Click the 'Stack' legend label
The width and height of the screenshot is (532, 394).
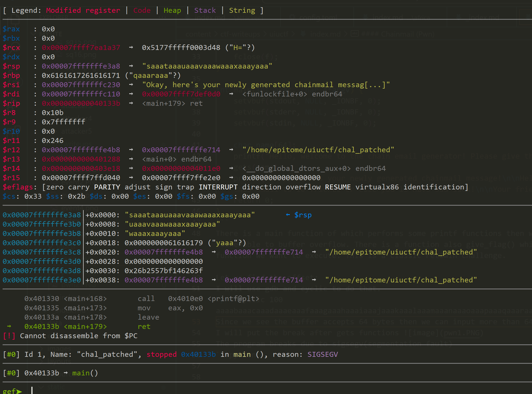205,10
